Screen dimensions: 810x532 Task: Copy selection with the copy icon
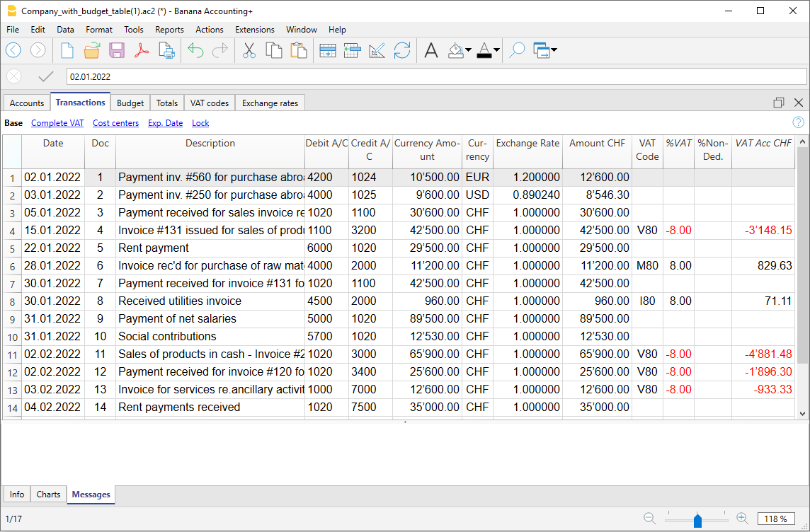(x=274, y=50)
